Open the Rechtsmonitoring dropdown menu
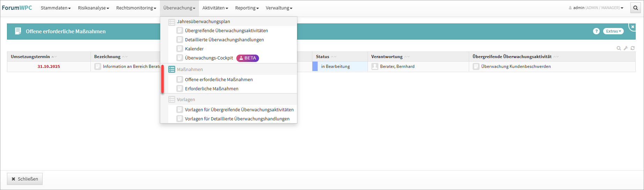Image resolution: width=644 pixels, height=190 pixels. coord(136,8)
